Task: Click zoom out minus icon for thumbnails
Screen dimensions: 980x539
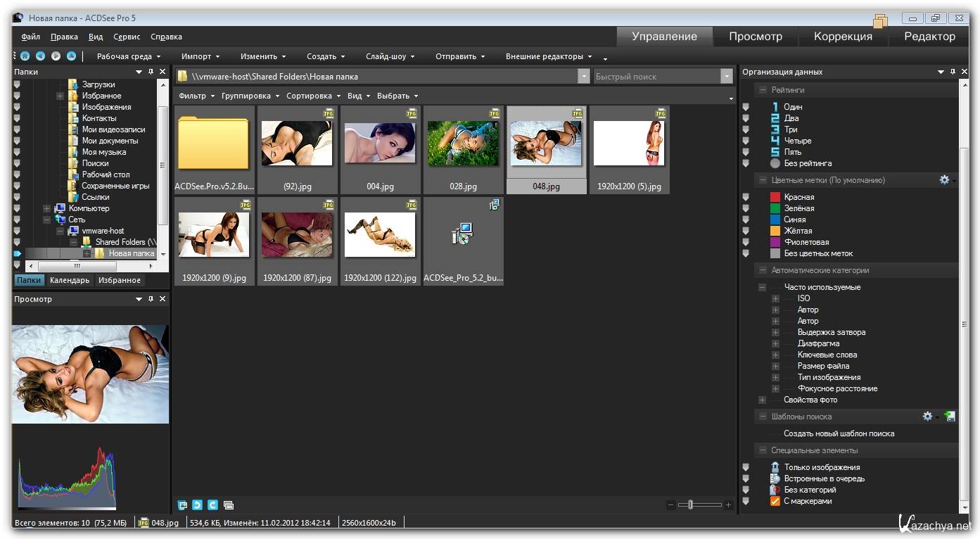Action: click(671, 505)
